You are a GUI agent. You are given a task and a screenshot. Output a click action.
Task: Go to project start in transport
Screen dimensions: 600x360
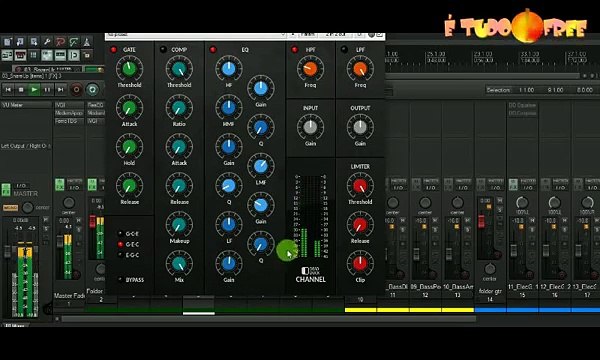point(8,90)
